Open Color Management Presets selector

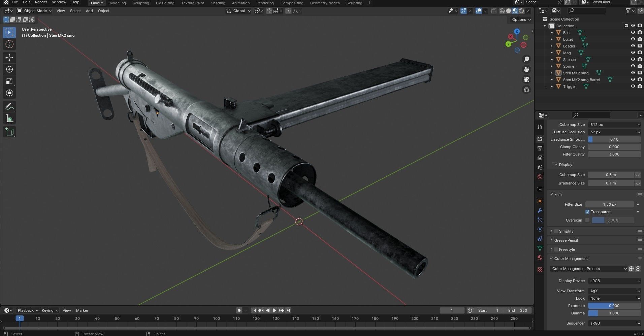589,269
